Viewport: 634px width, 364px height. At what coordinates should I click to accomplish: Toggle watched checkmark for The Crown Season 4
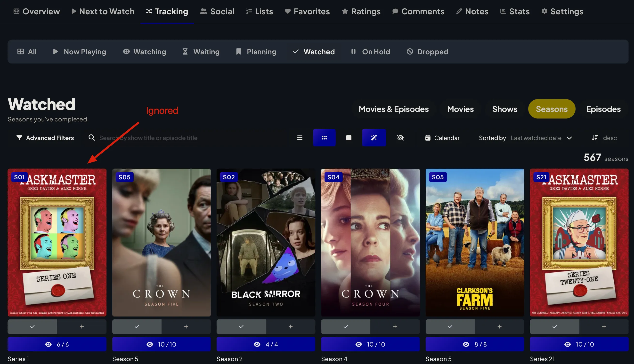pyautogui.click(x=346, y=326)
